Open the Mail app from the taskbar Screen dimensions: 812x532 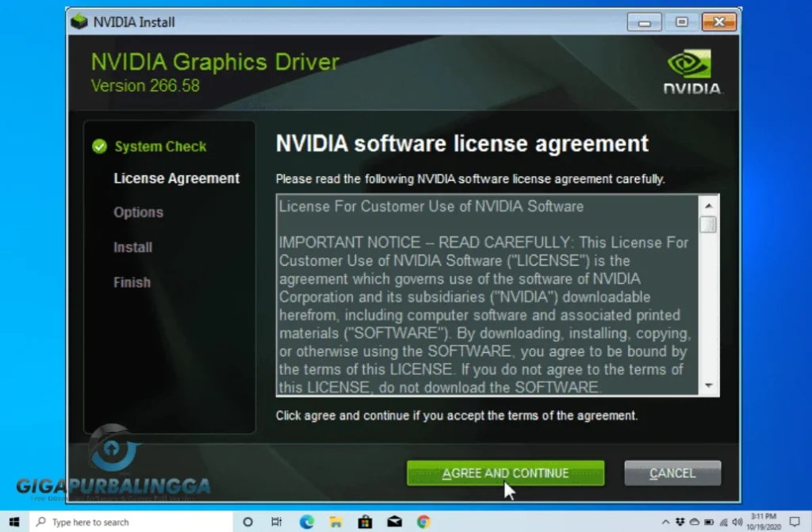[394, 522]
